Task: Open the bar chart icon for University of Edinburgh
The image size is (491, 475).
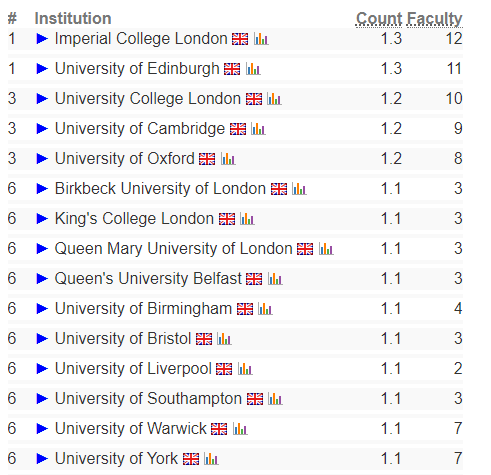Action: (253, 69)
